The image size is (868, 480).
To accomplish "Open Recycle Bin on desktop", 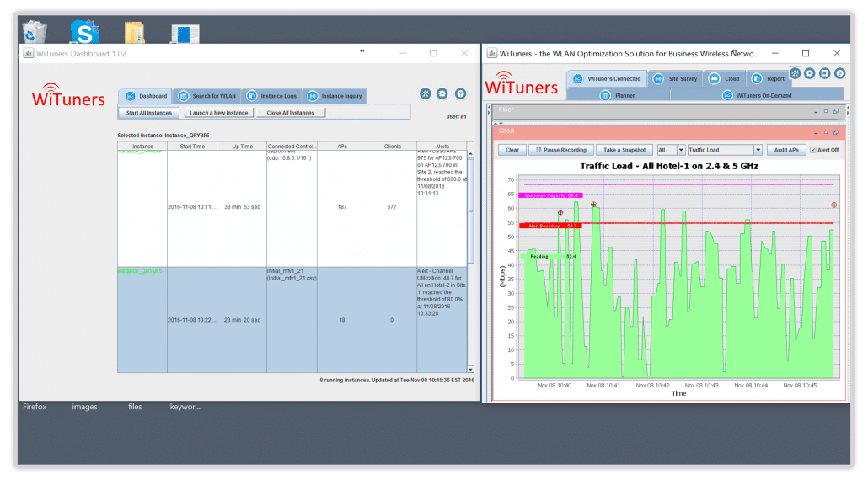I will pos(35,31).
